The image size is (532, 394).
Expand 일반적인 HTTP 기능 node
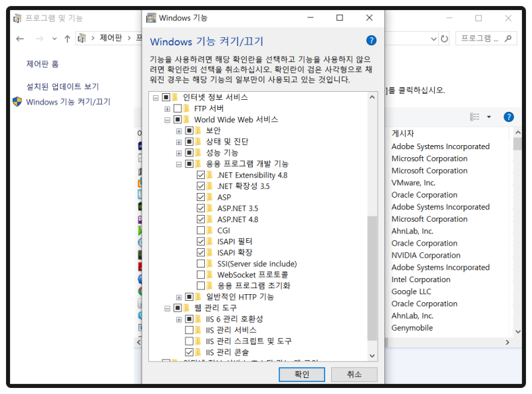[x=179, y=297]
